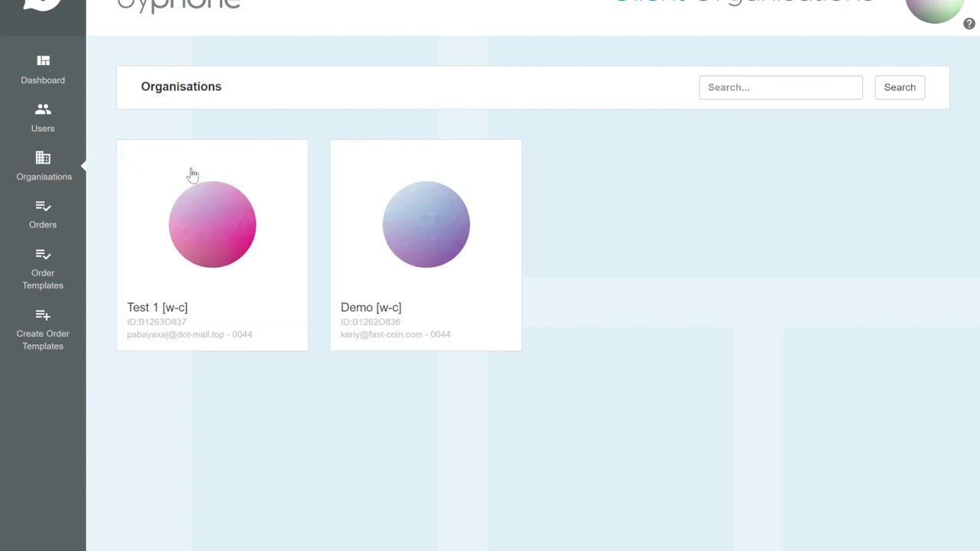Open the Demo [w-c] purple avatar
This screenshot has width=980, height=551.
[426, 224]
